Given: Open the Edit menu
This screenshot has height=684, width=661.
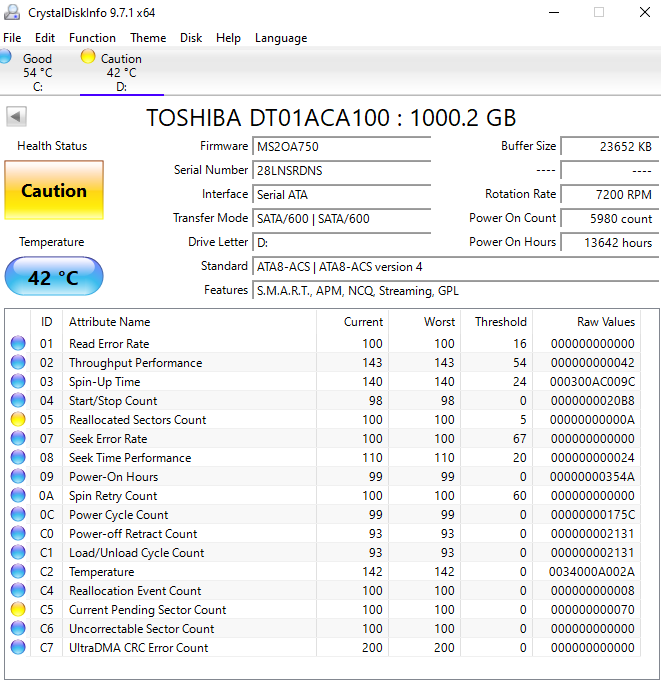Looking at the screenshot, I should click(x=45, y=38).
